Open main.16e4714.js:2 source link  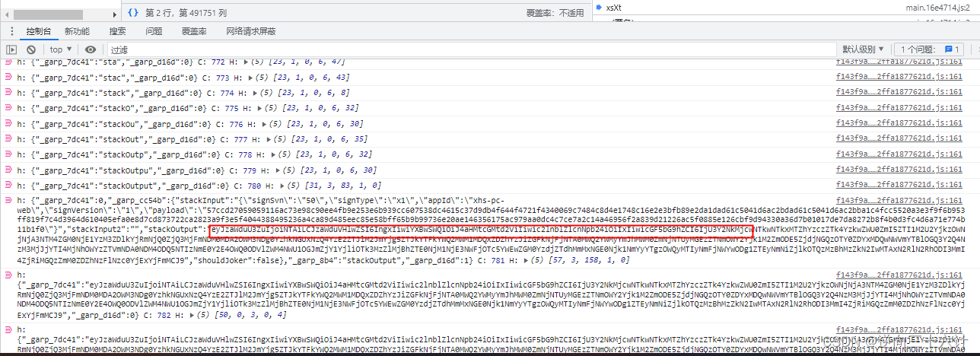point(937,7)
